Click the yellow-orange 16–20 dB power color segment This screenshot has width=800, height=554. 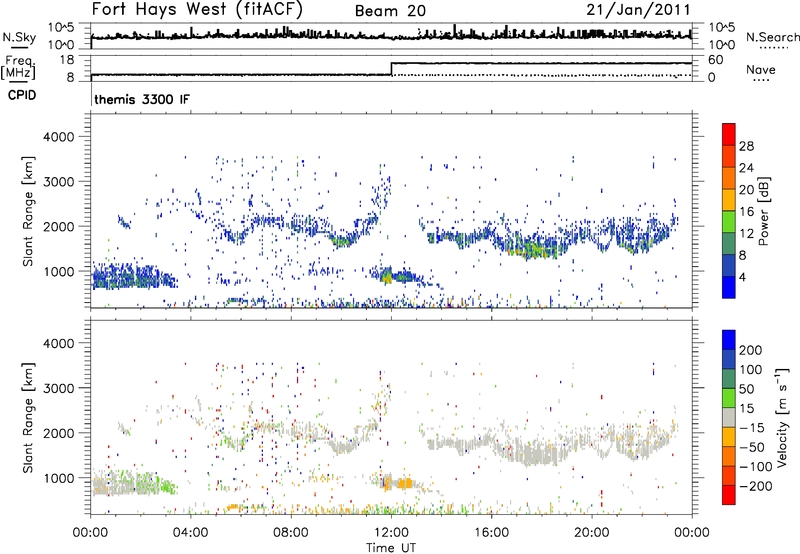(x=729, y=199)
